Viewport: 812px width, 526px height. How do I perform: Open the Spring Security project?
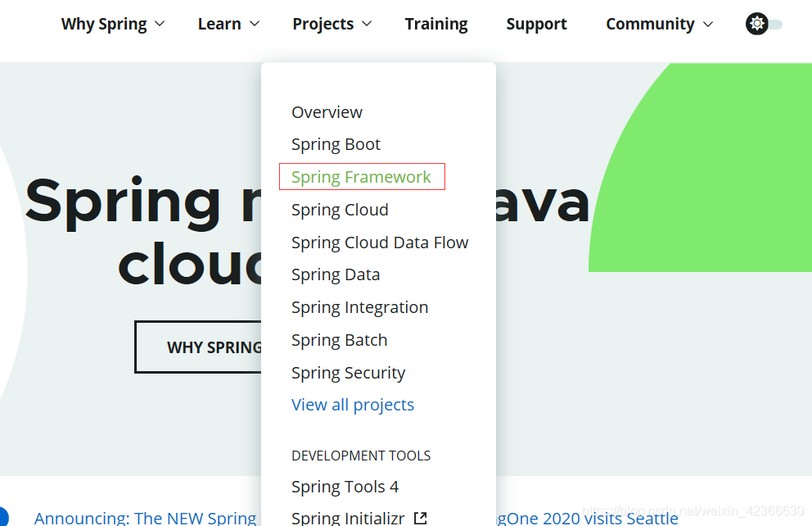tap(348, 373)
